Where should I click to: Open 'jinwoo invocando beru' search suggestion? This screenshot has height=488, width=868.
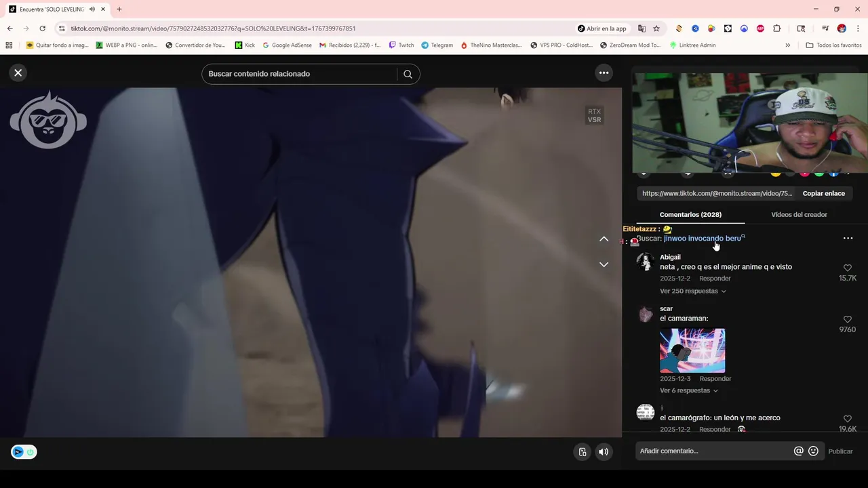click(703, 239)
